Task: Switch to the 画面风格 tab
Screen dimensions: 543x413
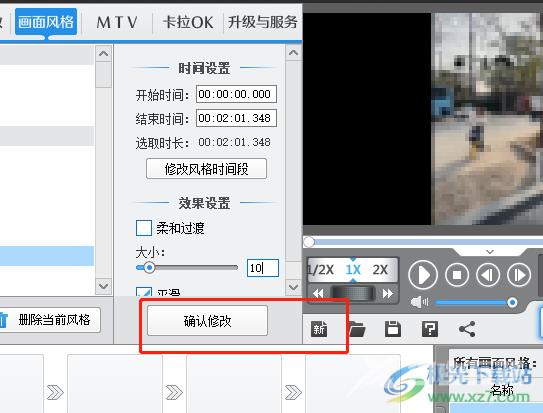Action: tap(46, 22)
